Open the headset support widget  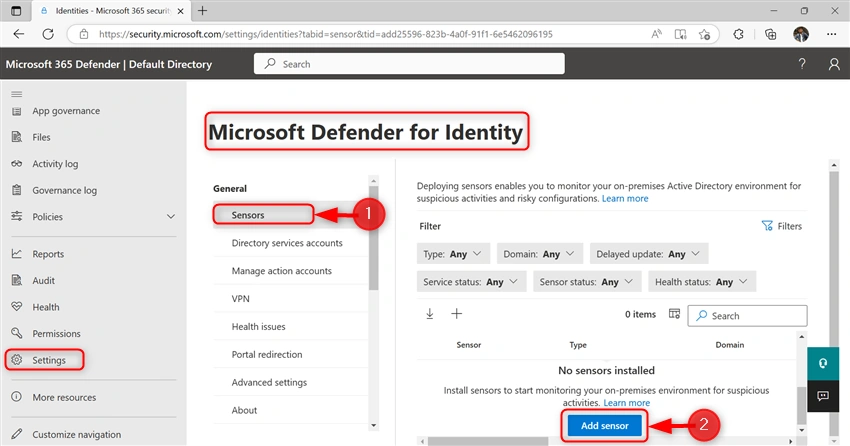[x=823, y=363]
